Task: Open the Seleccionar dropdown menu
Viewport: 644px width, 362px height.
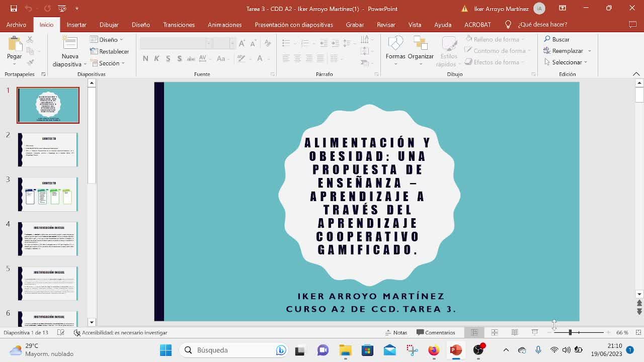Action: (566, 62)
